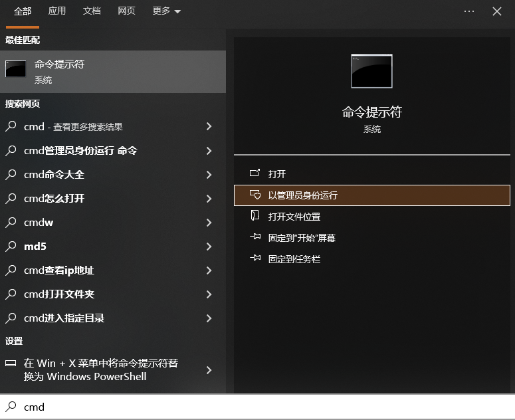This screenshot has width=515, height=420.
Task: Switch to the 全部 tab
Action: [x=23, y=11]
